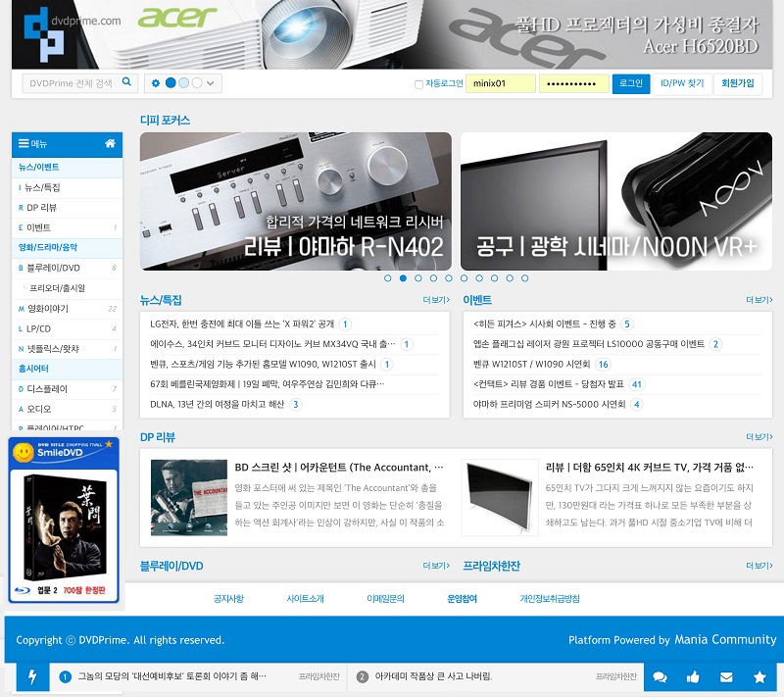The image size is (784, 697).
Task: Open theme settings gear icon
Action: [156, 83]
